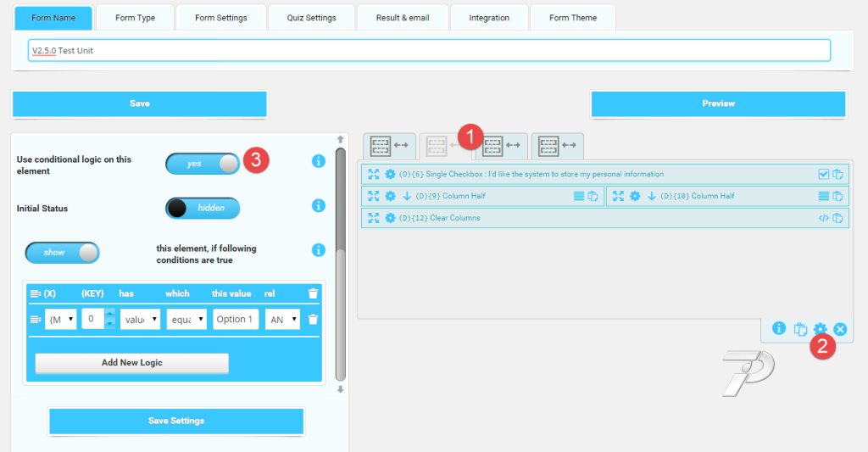
Task: Click the Add New Logic button
Action: point(131,363)
